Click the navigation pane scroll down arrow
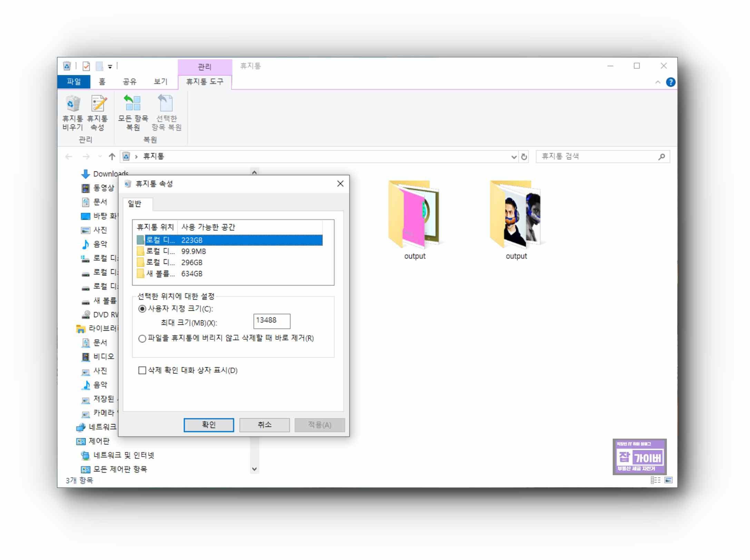This screenshot has height=560, width=750. pos(254,469)
